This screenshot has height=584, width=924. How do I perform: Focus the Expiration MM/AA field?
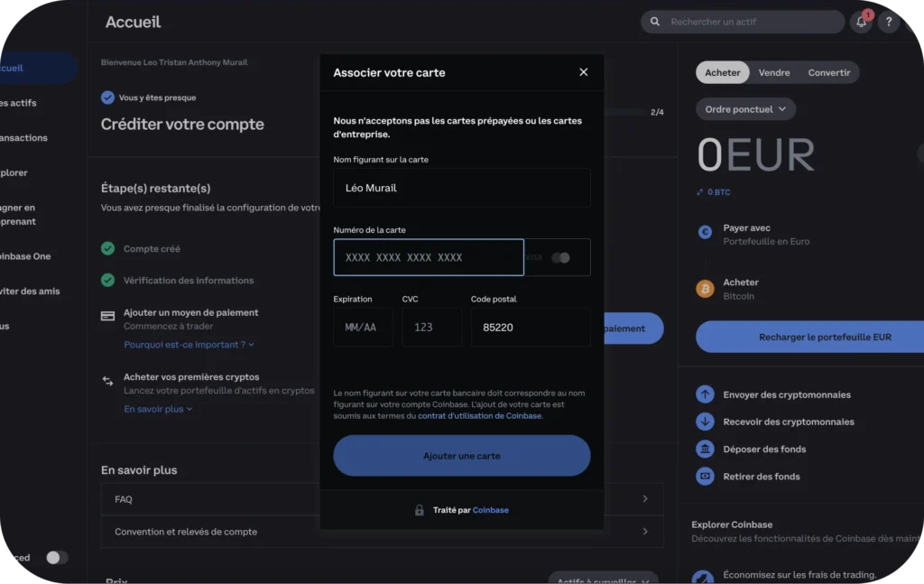(x=363, y=327)
